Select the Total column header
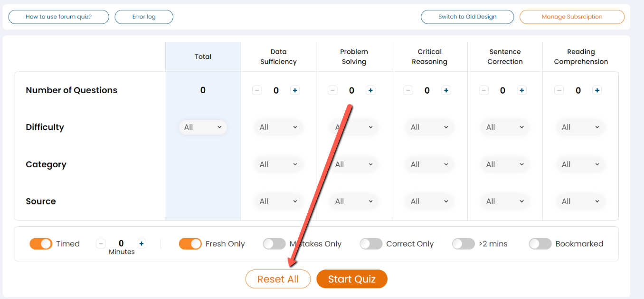 [x=203, y=57]
